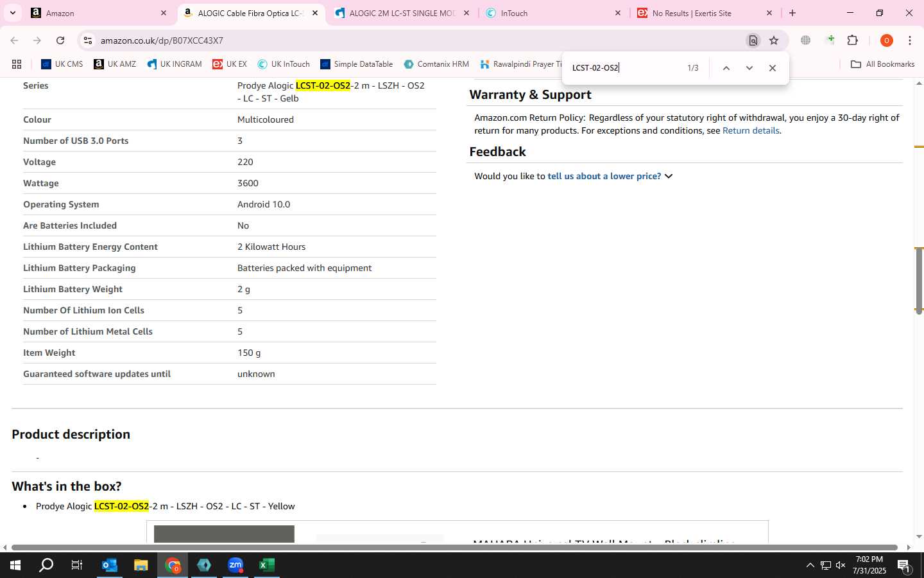Open the Comtanix HRM bookmark

click(x=436, y=64)
